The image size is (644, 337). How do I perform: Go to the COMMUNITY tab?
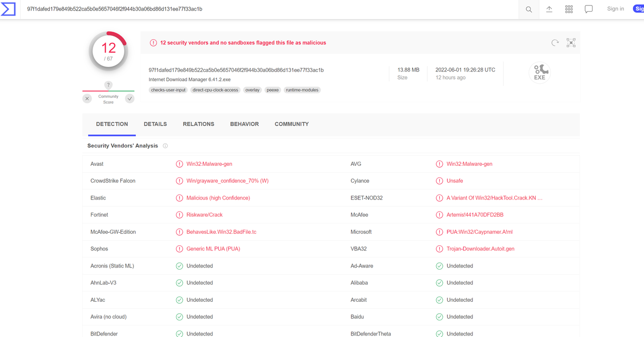[292, 124]
